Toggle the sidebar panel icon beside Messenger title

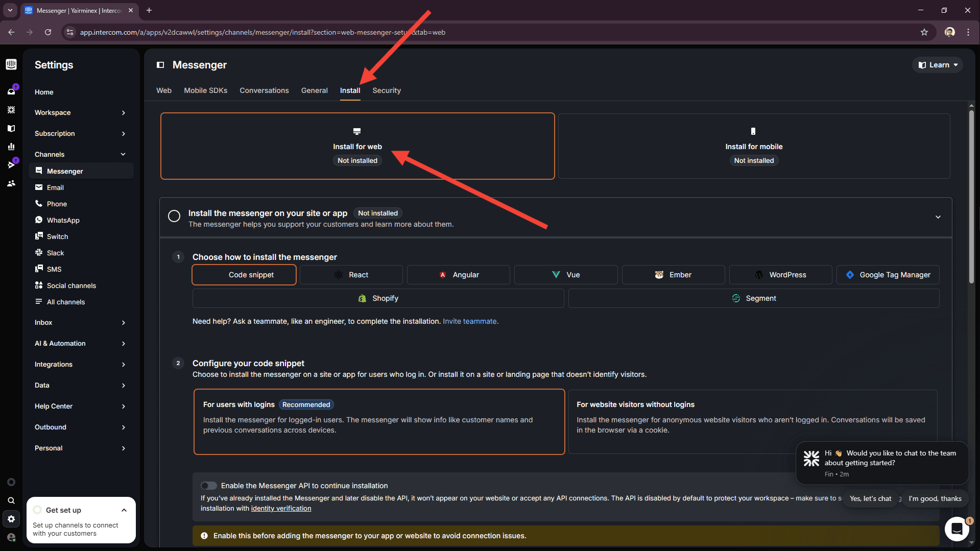[x=160, y=65]
